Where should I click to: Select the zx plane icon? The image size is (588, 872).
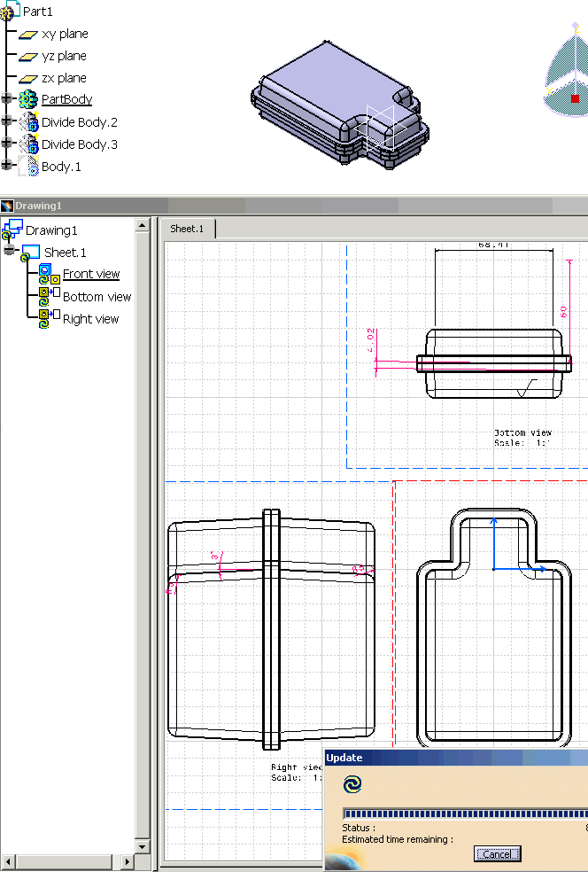[x=28, y=79]
